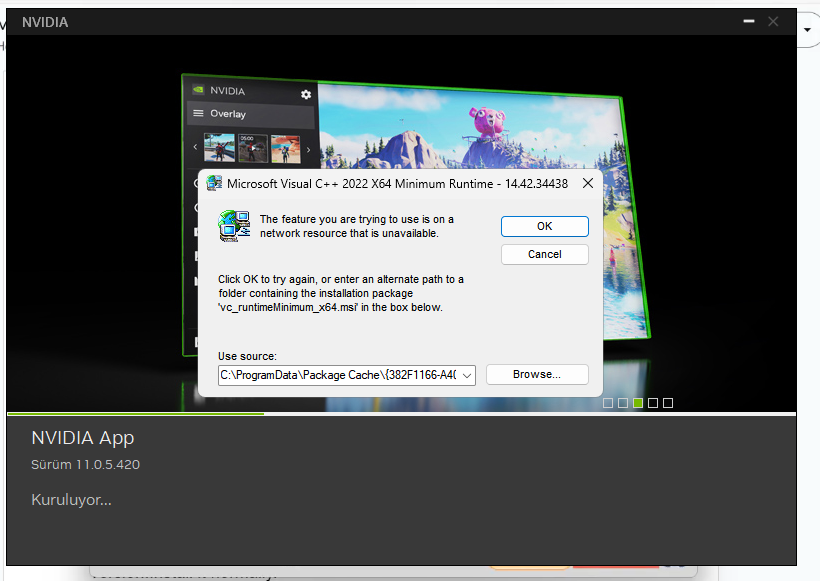Minimize the NVIDIA installer window
The height and width of the screenshot is (581, 820).
tap(749, 21)
